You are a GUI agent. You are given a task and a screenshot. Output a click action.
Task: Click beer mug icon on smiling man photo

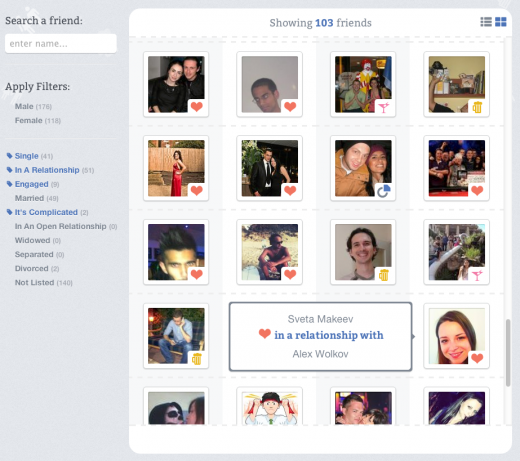click(383, 275)
